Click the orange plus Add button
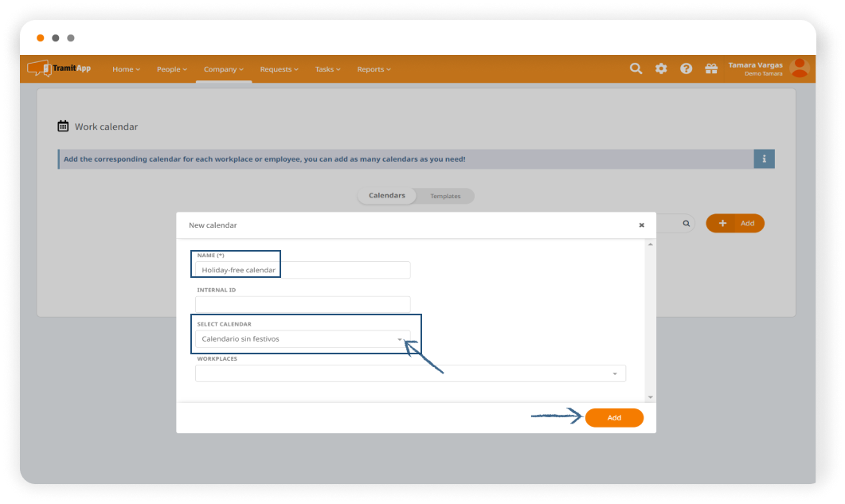 click(734, 224)
